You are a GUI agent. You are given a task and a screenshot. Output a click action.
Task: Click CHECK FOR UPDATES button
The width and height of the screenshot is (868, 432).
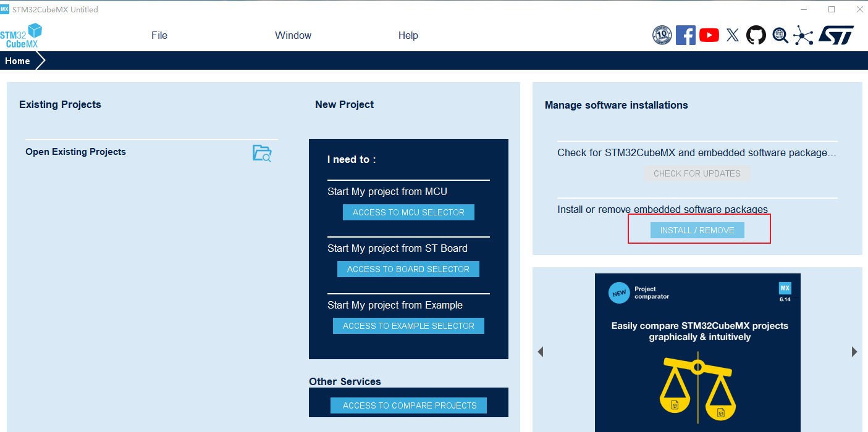coord(697,173)
